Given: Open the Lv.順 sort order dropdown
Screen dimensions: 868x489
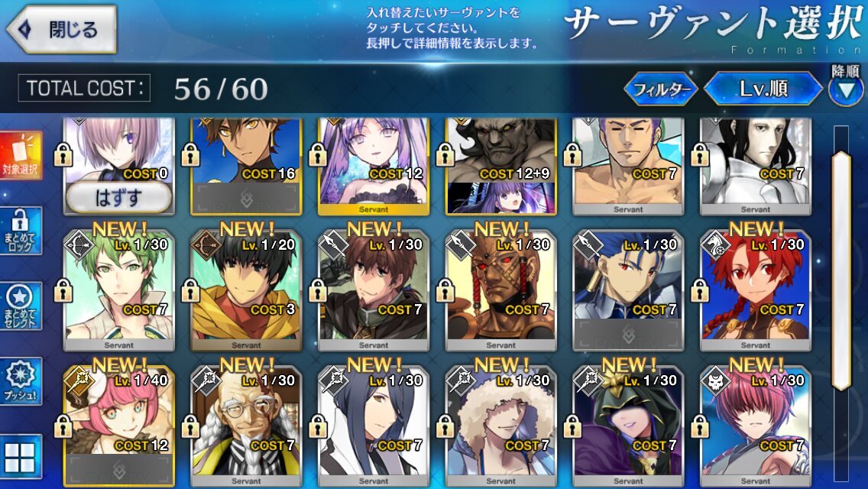Looking at the screenshot, I should 763,89.
